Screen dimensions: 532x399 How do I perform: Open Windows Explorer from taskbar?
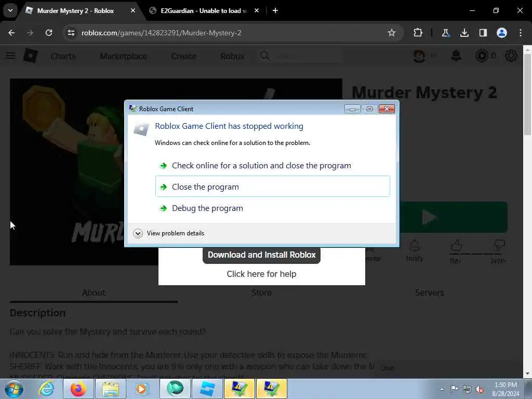111,389
